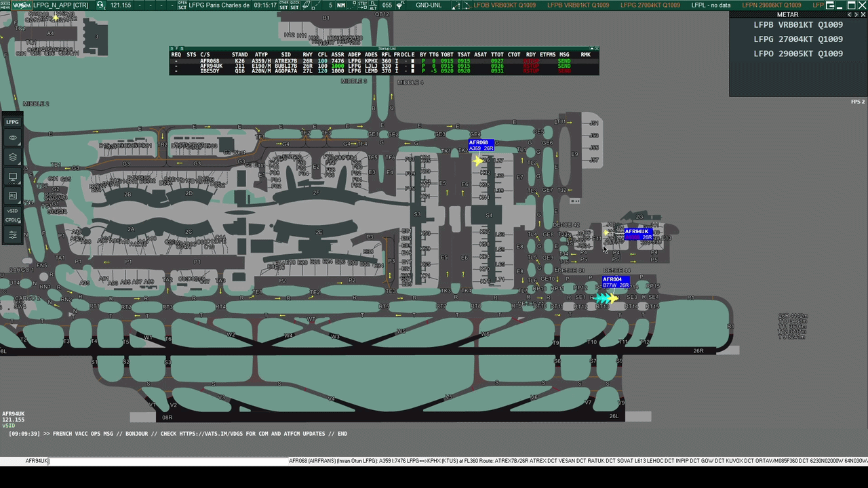Open the QUICK SET menu
The height and width of the screenshot is (488, 868).
[295, 5]
